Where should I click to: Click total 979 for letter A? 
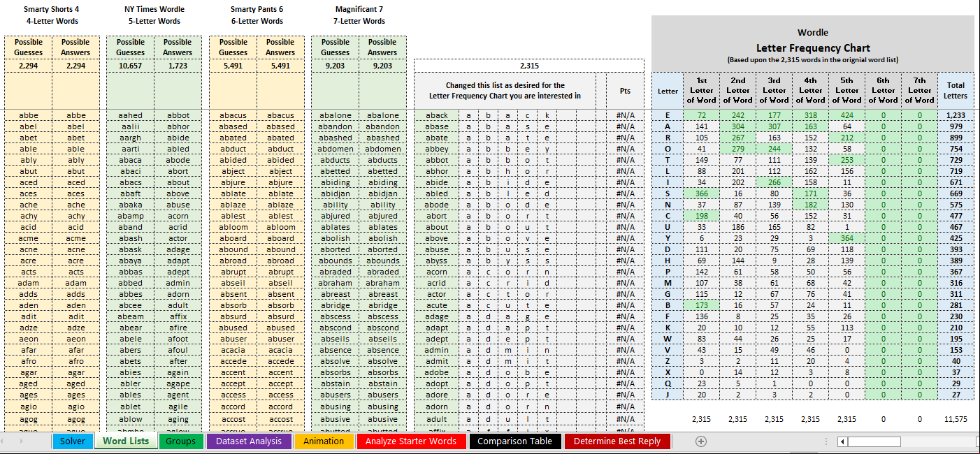pos(955,126)
